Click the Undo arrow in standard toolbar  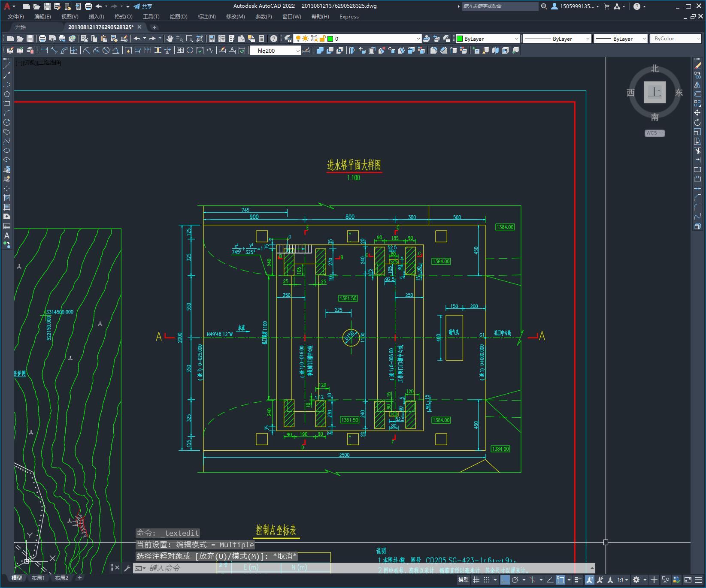tap(137, 39)
